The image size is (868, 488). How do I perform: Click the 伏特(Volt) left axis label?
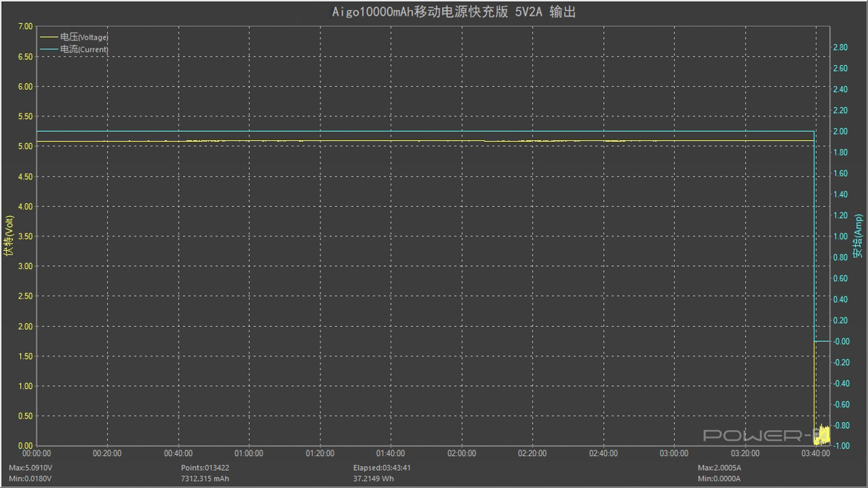pyautogui.click(x=9, y=236)
